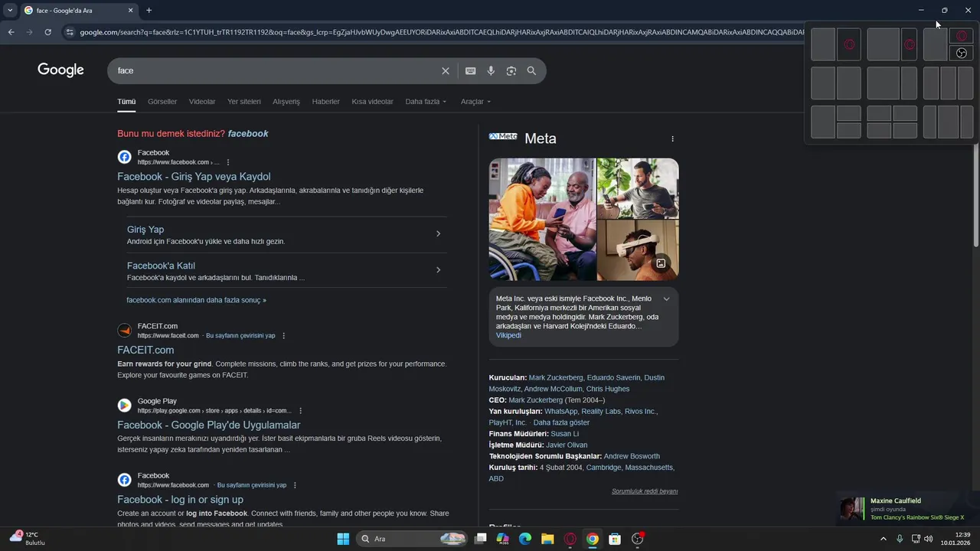Open Microsoft Store from taskbar

click(x=614, y=539)
